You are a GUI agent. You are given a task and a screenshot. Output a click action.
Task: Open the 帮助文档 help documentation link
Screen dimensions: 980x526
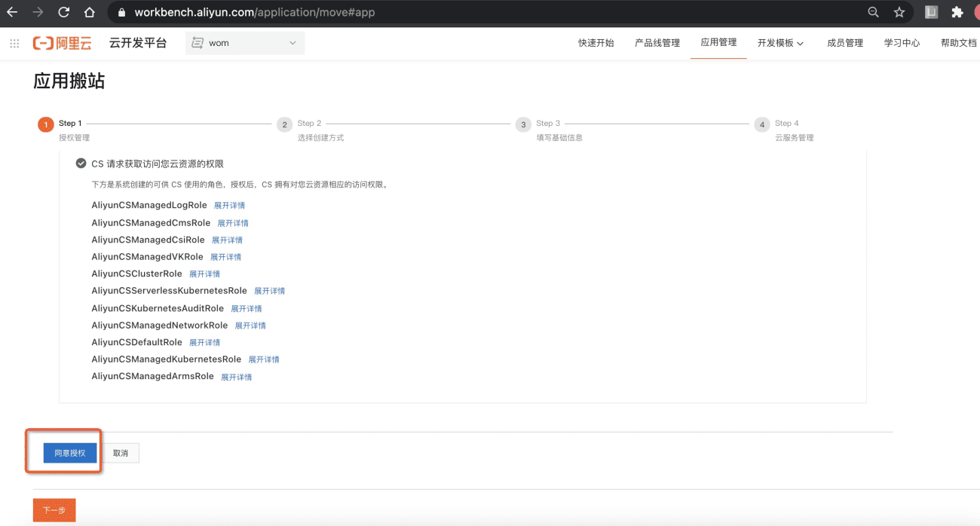(958, 43)
